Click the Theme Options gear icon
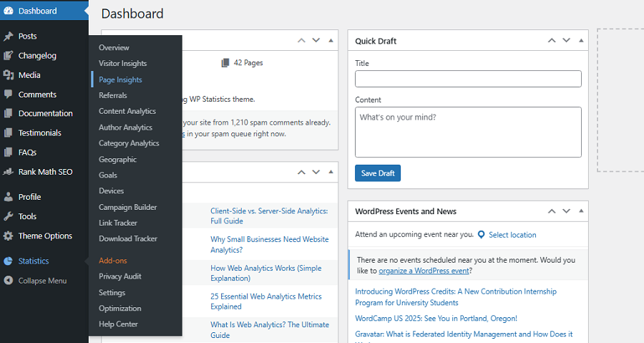 [x=9, y=236]
